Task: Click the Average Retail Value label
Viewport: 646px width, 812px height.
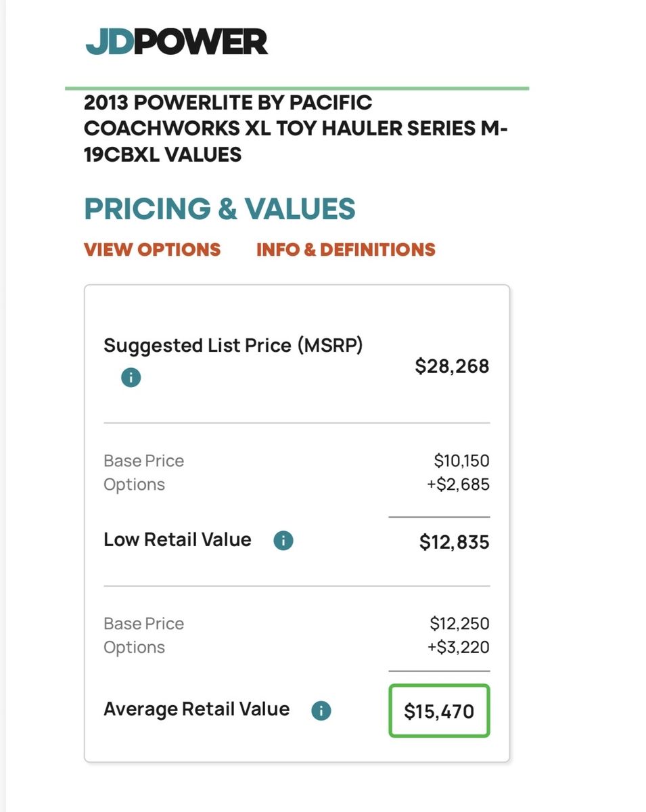Action: point(196,709)
